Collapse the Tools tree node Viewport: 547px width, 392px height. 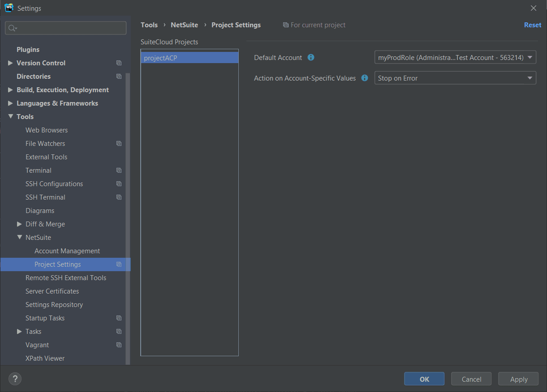pyautogui.click(x=10, y=117)
